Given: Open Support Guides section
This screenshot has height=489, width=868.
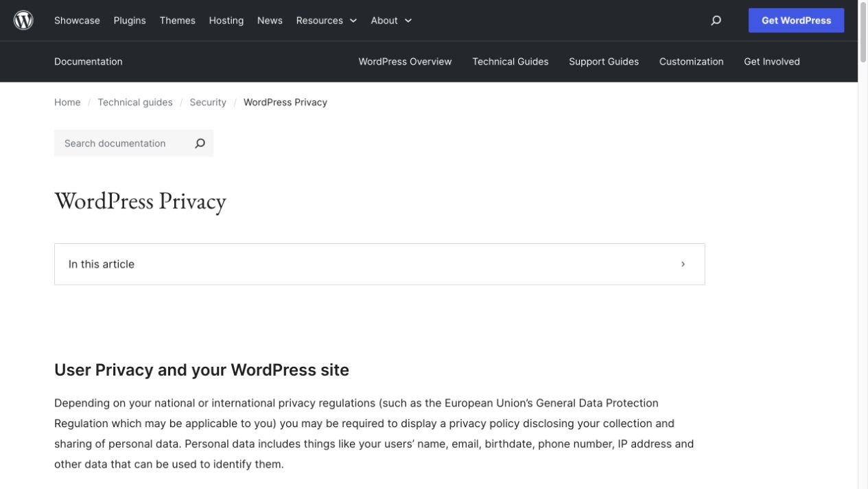Looking at the screenshot, I should [x=604, y=62].
